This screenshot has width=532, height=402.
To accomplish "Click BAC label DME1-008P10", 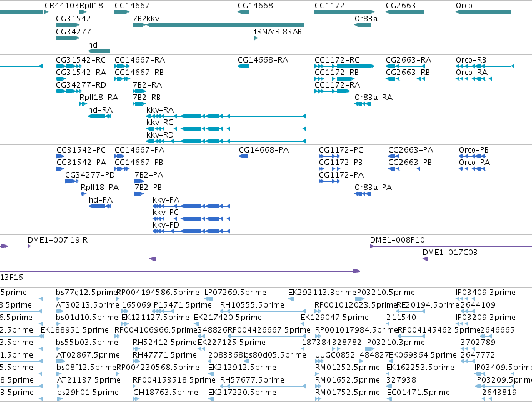I will 398,240.
